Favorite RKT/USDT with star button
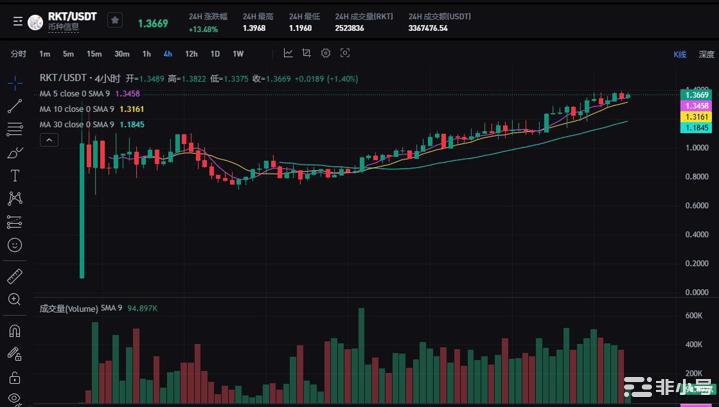The height and width of the screenshot is (407, 719). tap(115, 20)
